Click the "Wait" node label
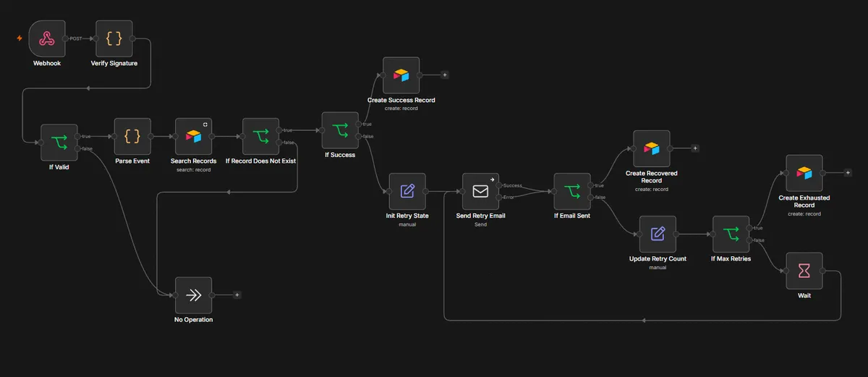 click(x=804, y=295)
